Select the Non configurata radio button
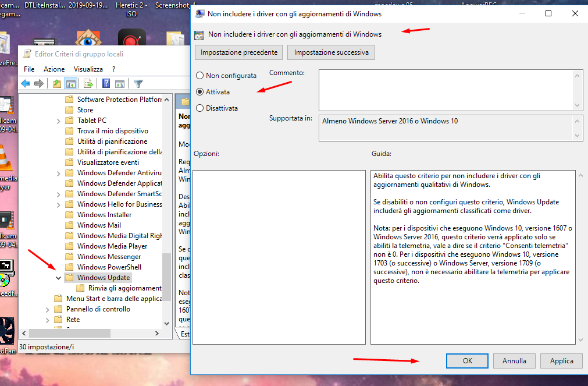Viewport: 588px width, 386px height. click(x=200, y=76)
